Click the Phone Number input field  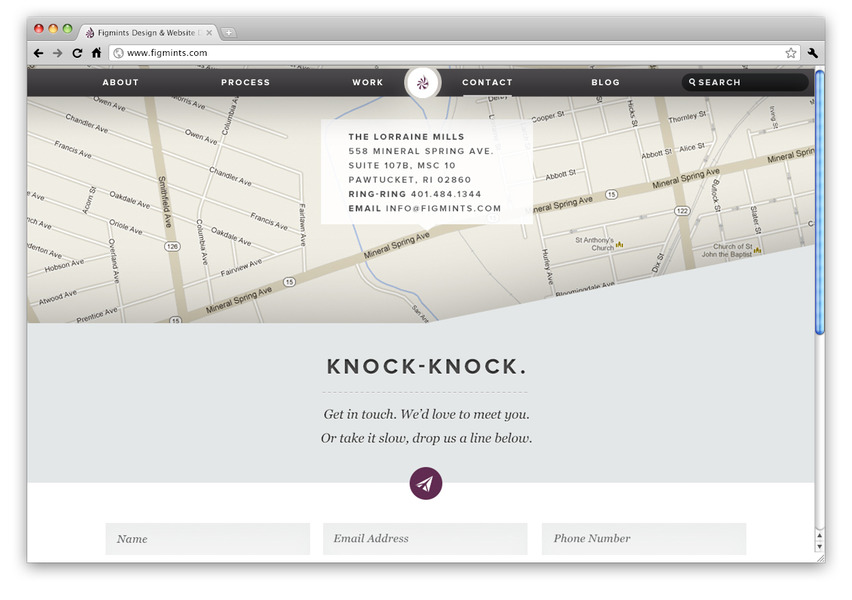tap(644, 539)
